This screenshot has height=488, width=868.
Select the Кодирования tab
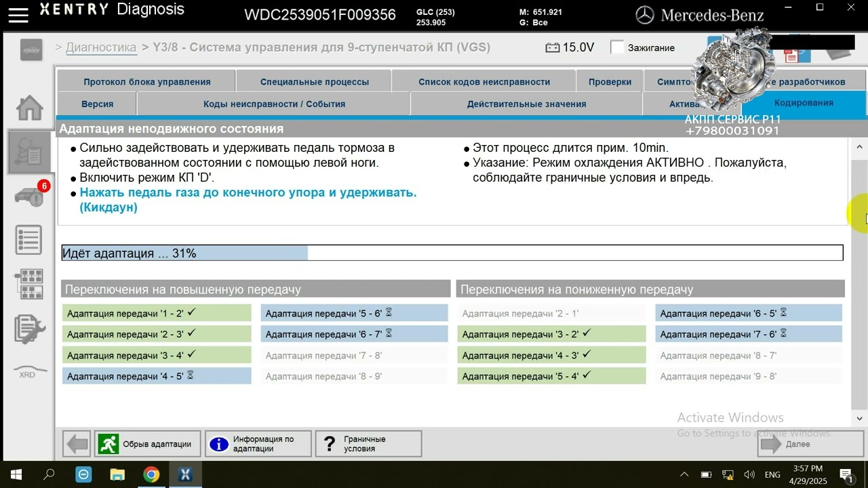[804, 103]
